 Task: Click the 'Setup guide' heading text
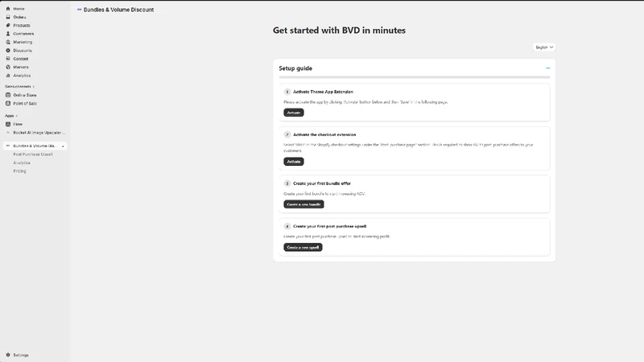pyautogui.click(x=295, y=68)
